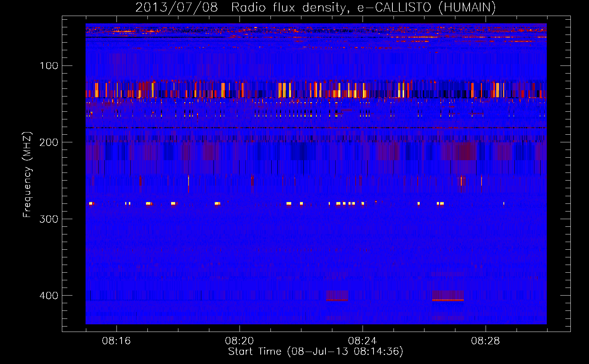Click the 08:20 time tick label

[x=240, y=341]
